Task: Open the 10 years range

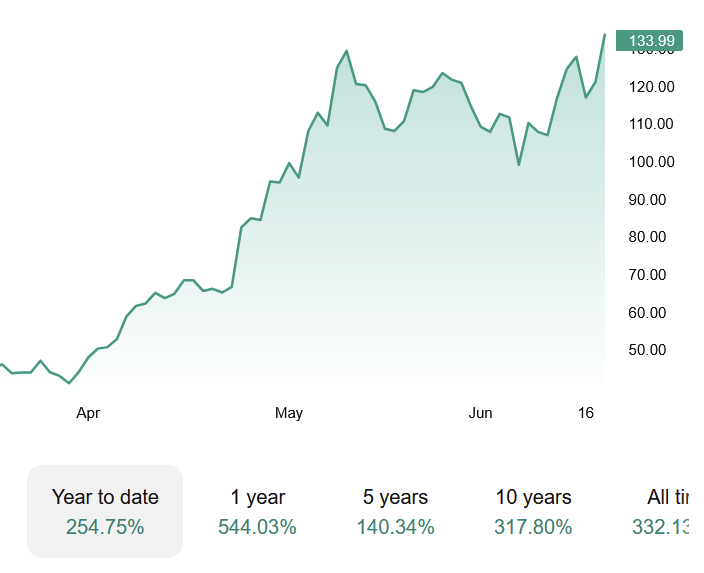Action: [533, 511]
